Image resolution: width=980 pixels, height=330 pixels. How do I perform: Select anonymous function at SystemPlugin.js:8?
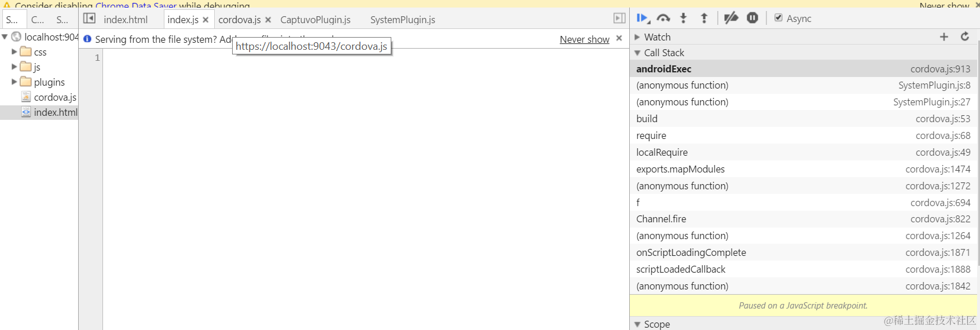[803, 85]
